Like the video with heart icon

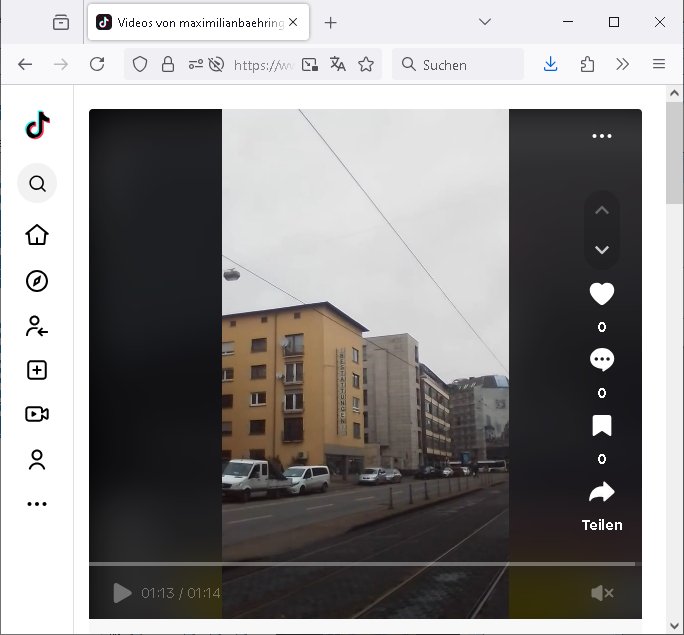[x=601, y=294]
